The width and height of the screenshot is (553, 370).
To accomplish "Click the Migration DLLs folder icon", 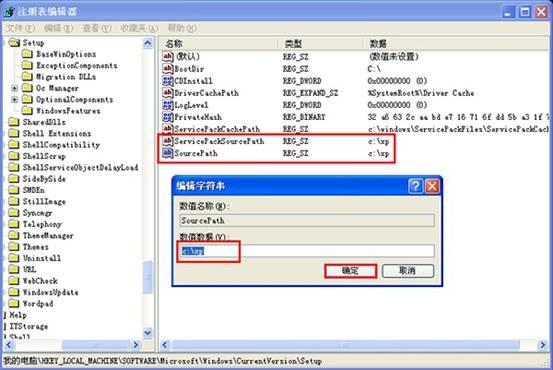I will [27, 77].
